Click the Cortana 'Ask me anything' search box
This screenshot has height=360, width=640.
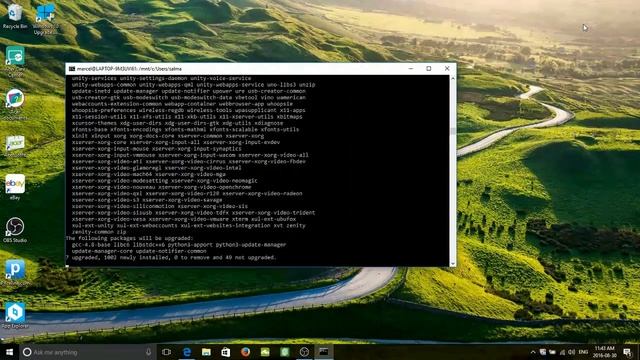(x=88, y=352)
